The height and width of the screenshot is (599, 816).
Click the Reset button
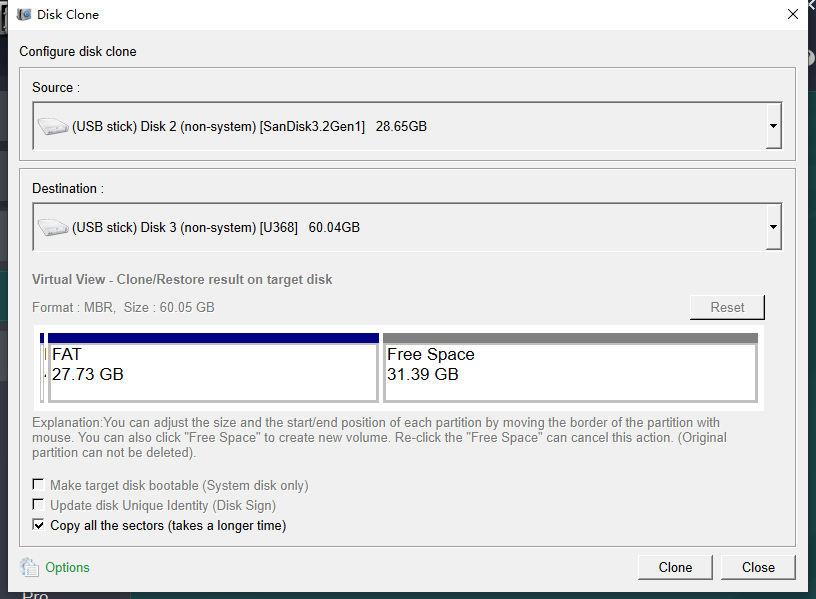click(727, 307)
